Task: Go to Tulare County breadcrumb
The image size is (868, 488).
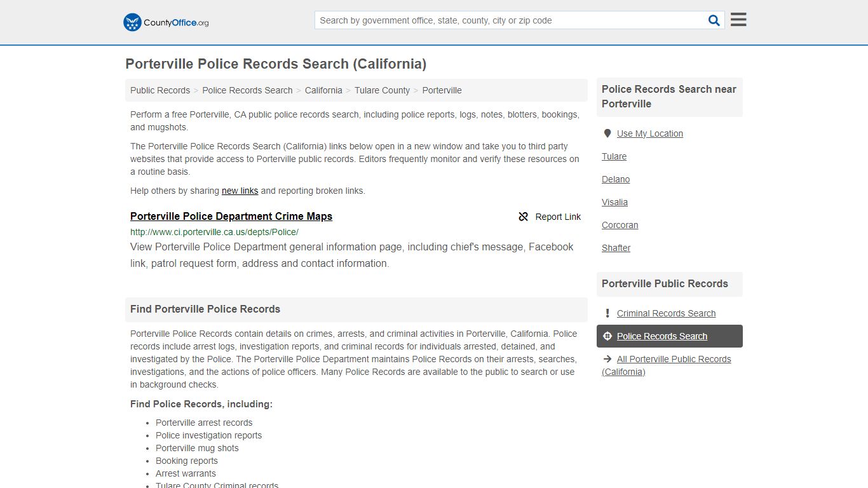Action: tap(382, 90)
